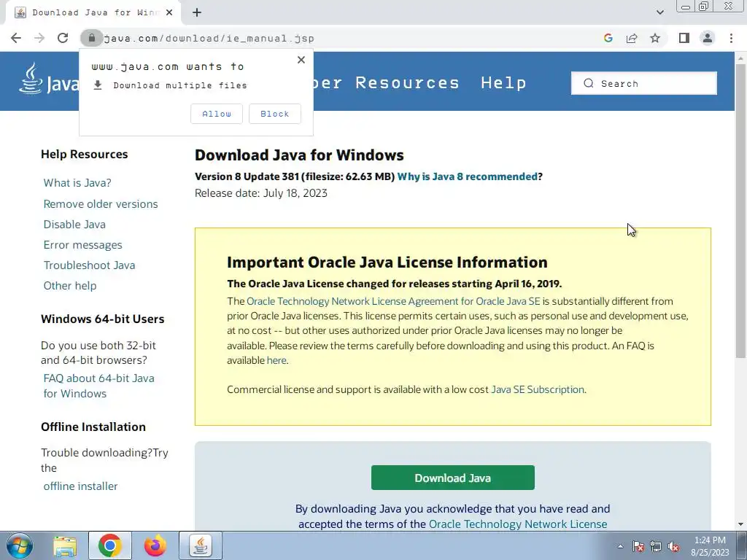
Task: Share this page using share icon
Action: click(632, 38)
